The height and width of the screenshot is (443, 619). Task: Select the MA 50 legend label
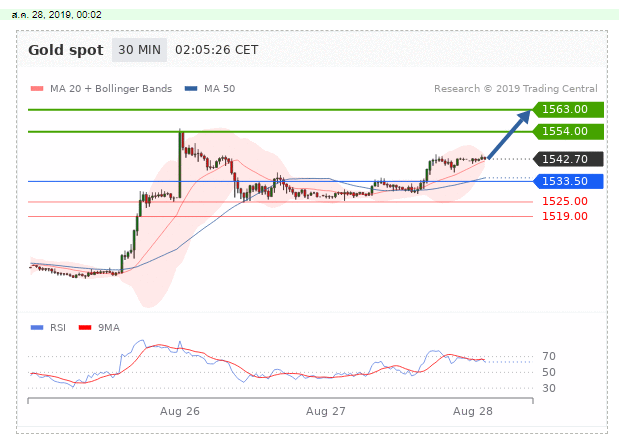coord(219,88)
